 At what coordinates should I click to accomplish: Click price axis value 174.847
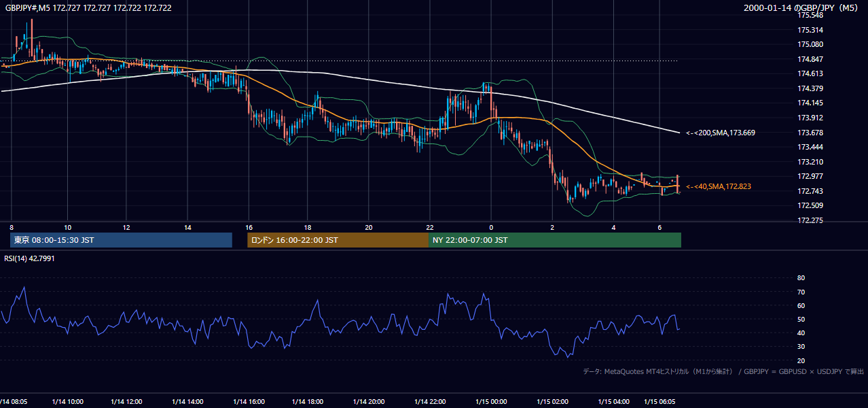[810, 59]
